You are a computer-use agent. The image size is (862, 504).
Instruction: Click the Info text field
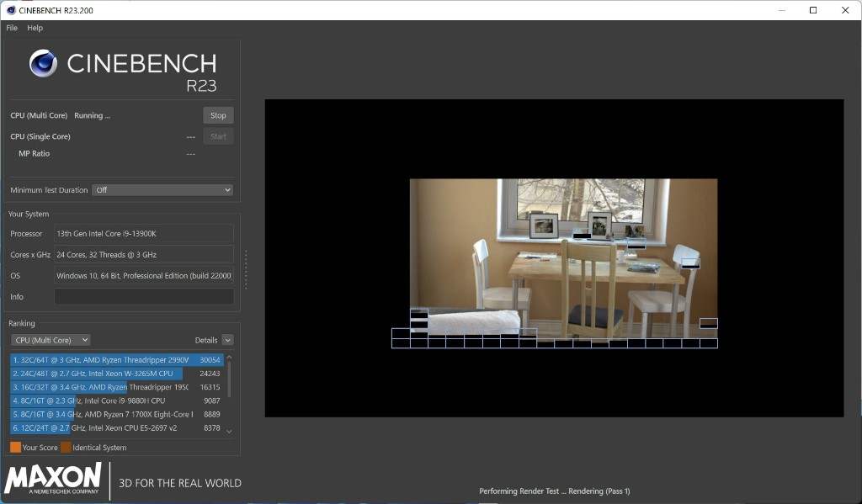[144, 296]
